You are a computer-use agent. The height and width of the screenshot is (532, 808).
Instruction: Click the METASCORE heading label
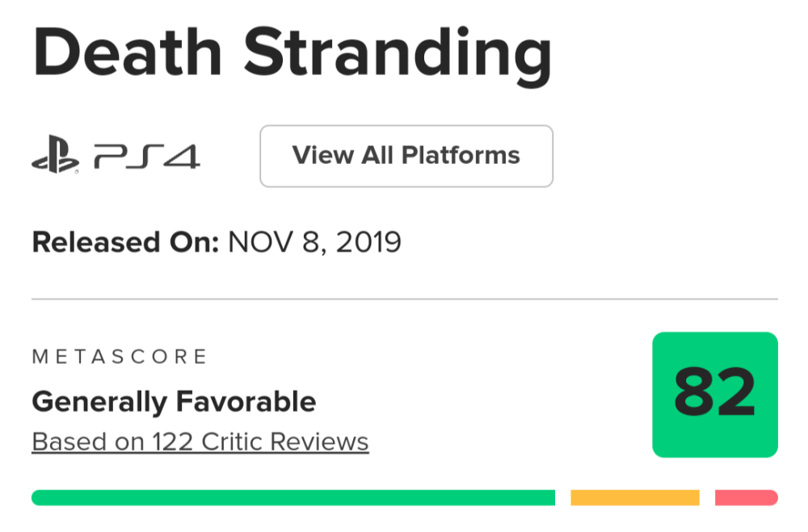pyautogui.click(x=120, y=356)
